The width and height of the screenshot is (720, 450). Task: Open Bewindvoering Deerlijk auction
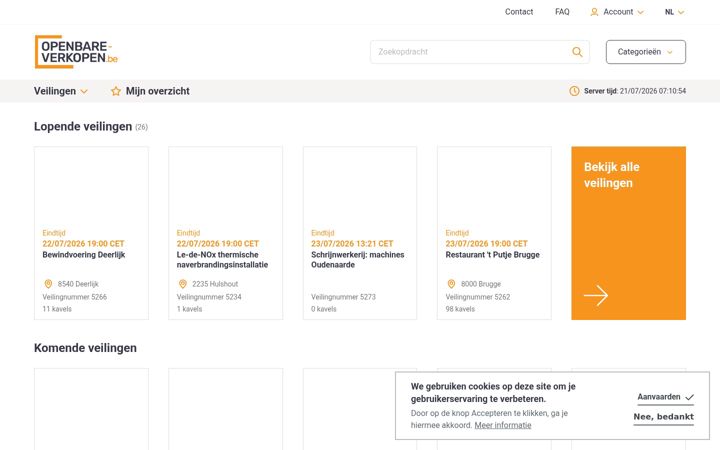point(84,255)
